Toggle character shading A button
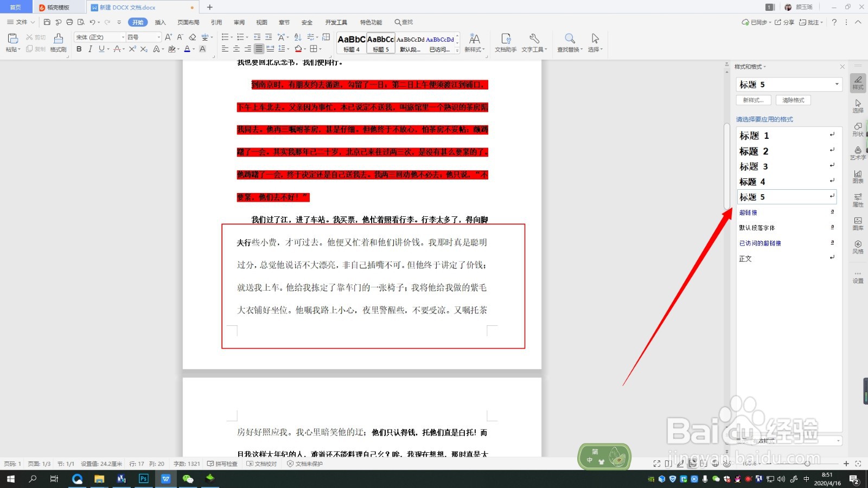Image resolution: width=868 pixels, height=488 pixels. pos(202,49)
